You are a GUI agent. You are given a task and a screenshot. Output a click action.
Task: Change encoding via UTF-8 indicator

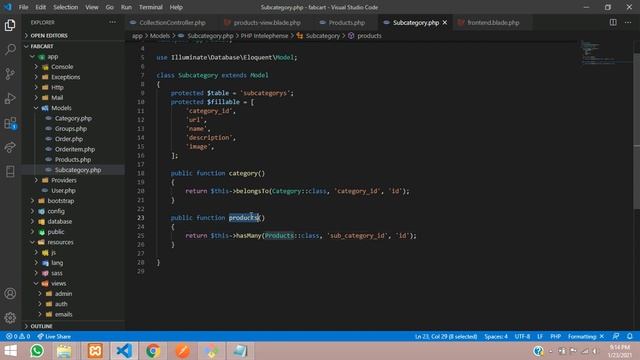[522, 336]
